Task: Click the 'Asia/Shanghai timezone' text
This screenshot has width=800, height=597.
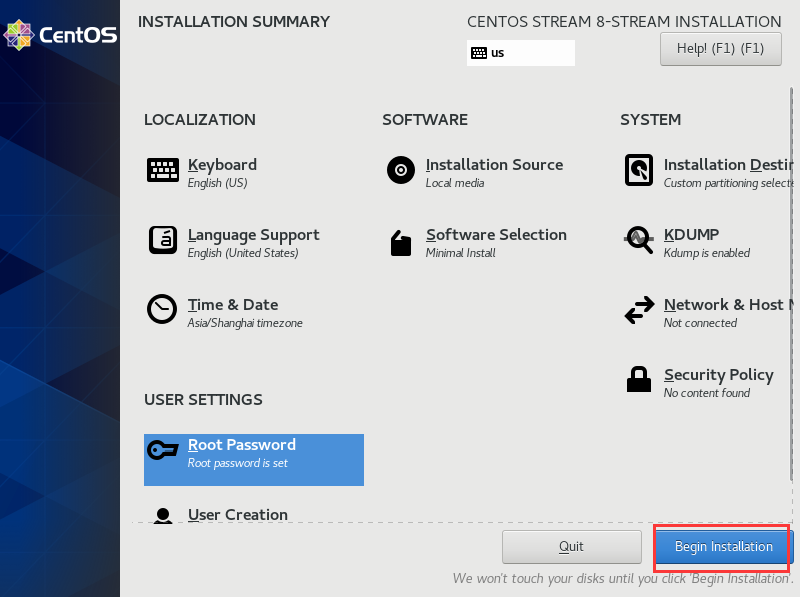Action: coord(245,323)
